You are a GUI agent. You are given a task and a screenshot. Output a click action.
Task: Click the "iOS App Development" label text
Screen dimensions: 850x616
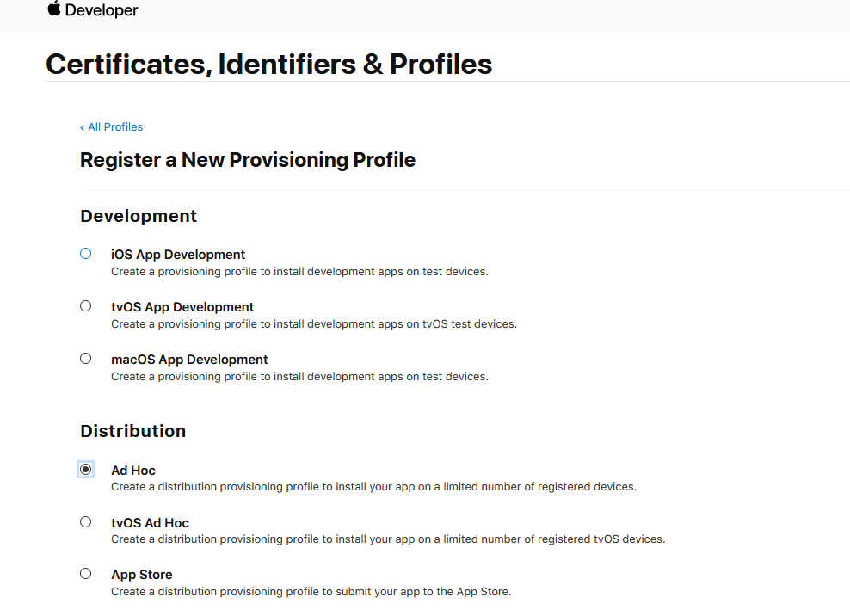[x=178, y=255]
